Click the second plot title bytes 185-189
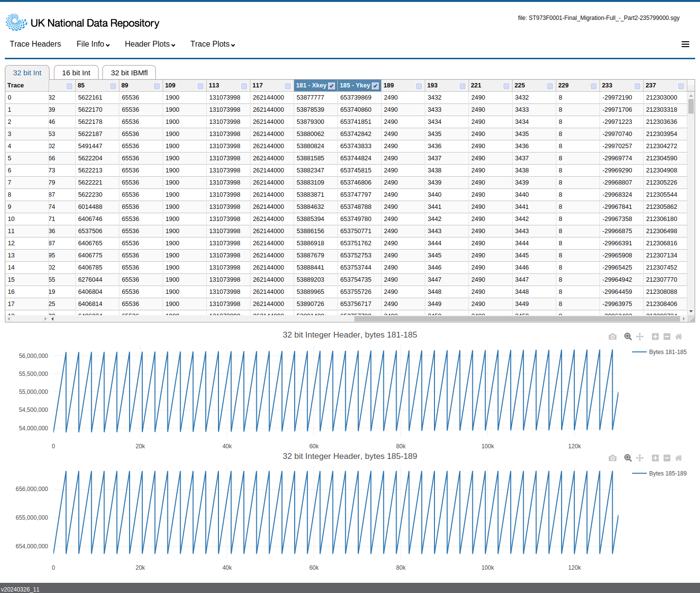This screenshot has height=593, width=700. 350,456
